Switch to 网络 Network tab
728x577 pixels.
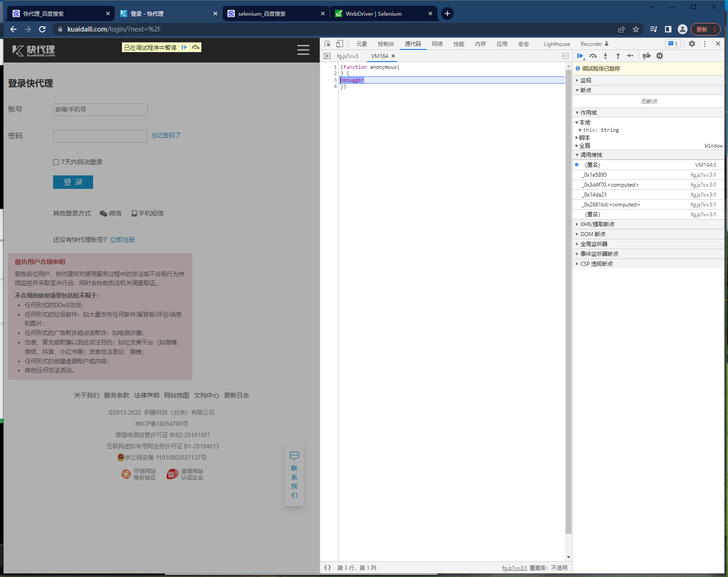[x=437, y=44]
